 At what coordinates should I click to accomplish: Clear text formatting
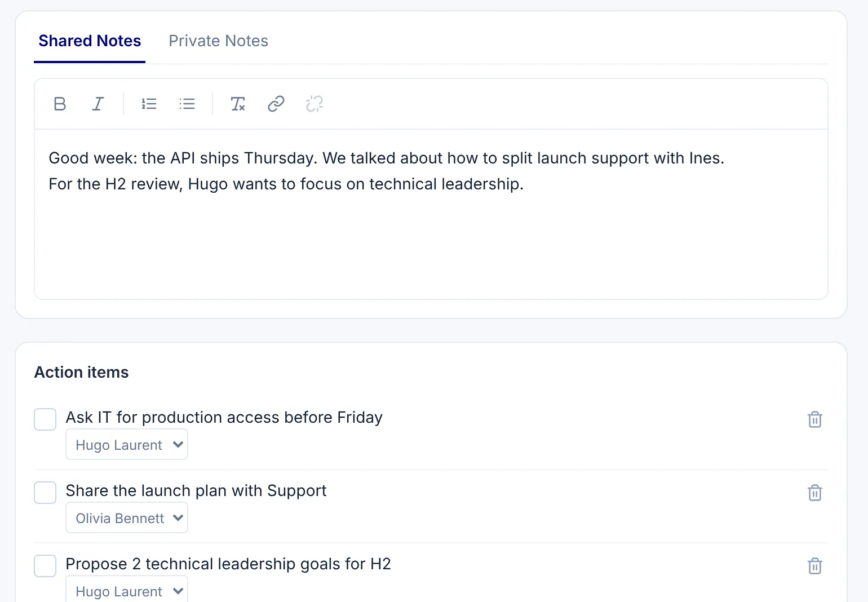pyautogui.click(x=238, y=104)
